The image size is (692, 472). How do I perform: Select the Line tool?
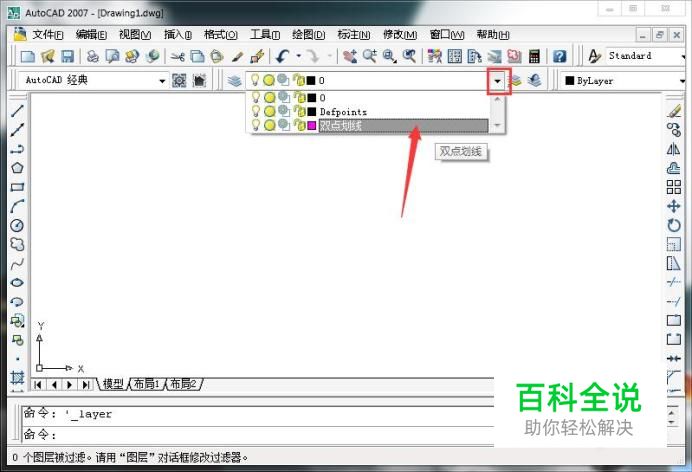(x=17, y=111)
